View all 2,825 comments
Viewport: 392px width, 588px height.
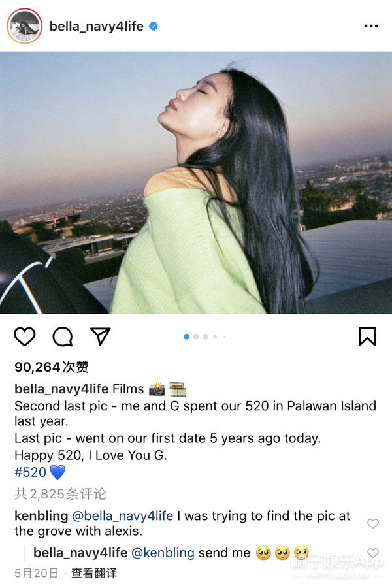pyautogui.click(x=60, y=494)
